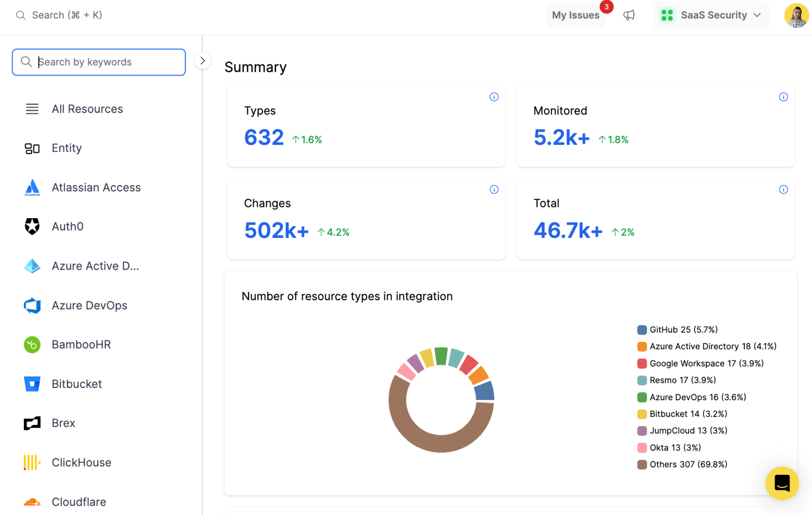Viewport: 812px width, 515px height.
Task: Click the Resmo 17 (3.9%) legend label
Action: pos(683,380)
